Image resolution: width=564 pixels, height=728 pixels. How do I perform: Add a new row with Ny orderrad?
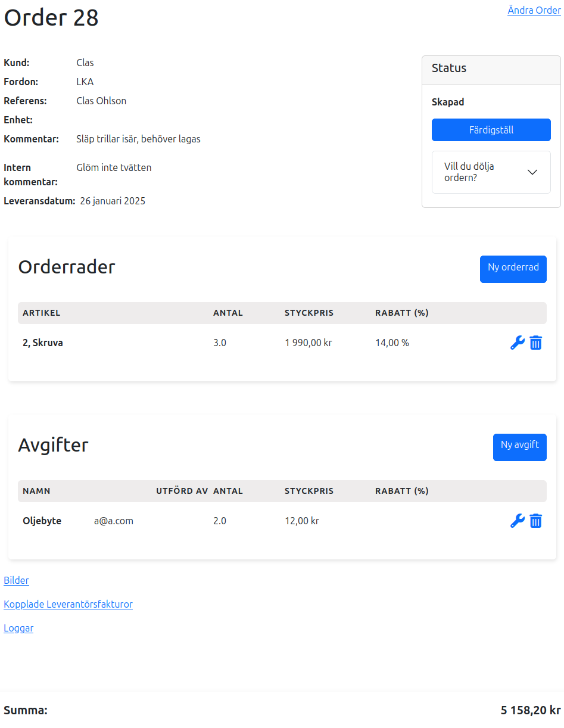click(x=513, y=269)
